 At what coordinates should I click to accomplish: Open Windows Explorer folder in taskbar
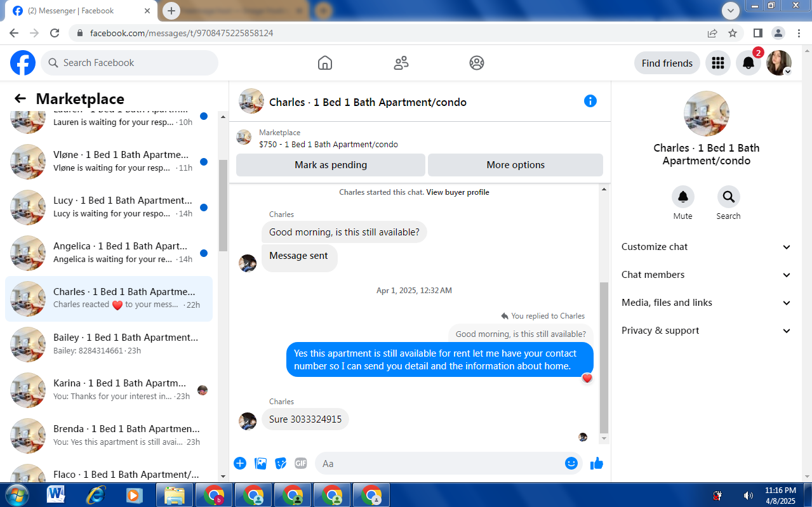click(x=174, y=495)
